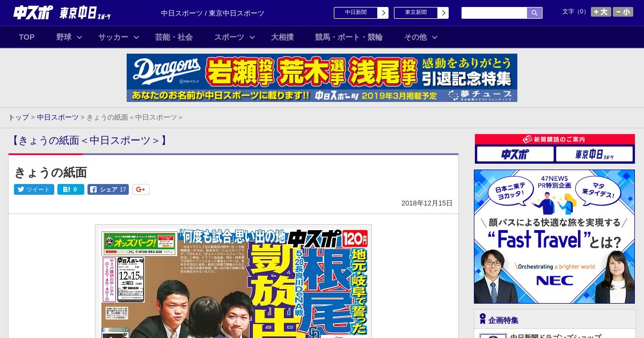Share via Google+ button

[x=141, y=189]
